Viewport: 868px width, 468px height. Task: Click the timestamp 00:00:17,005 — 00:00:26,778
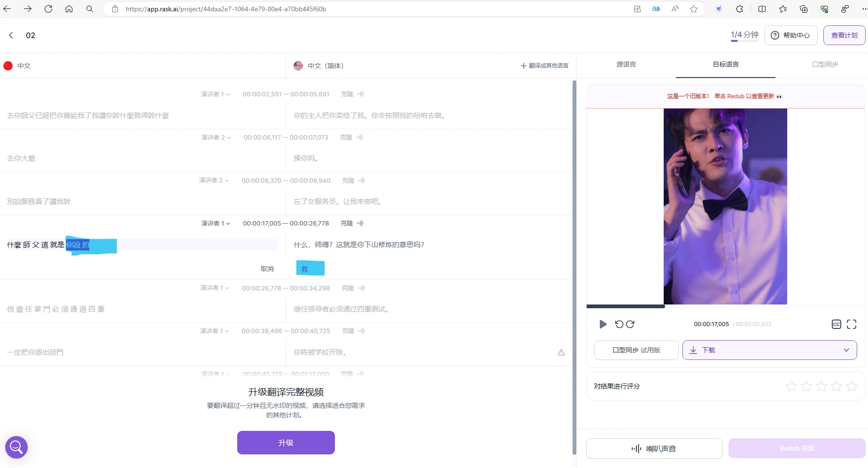pos(286,223)
